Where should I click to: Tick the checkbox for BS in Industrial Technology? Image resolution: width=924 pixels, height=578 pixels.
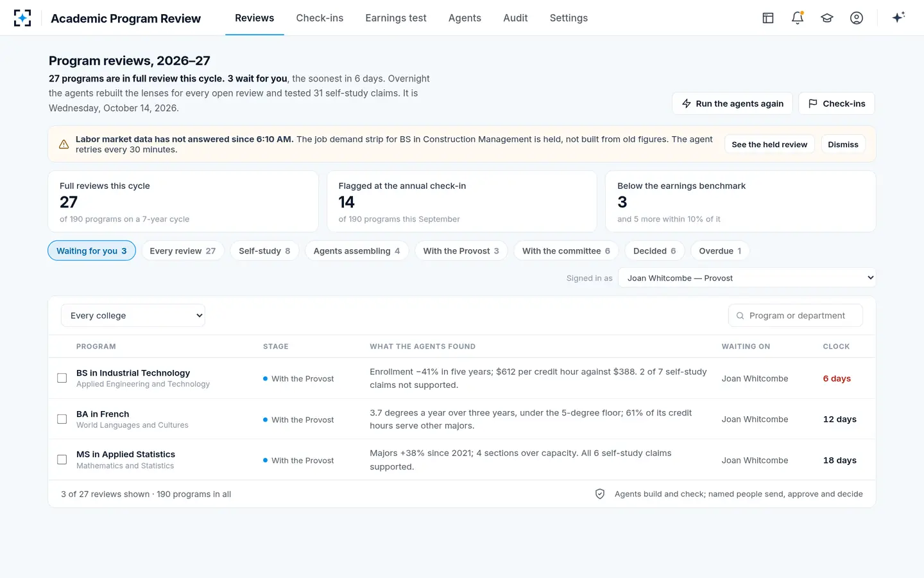pyautogui.click(x=62, y=378)
